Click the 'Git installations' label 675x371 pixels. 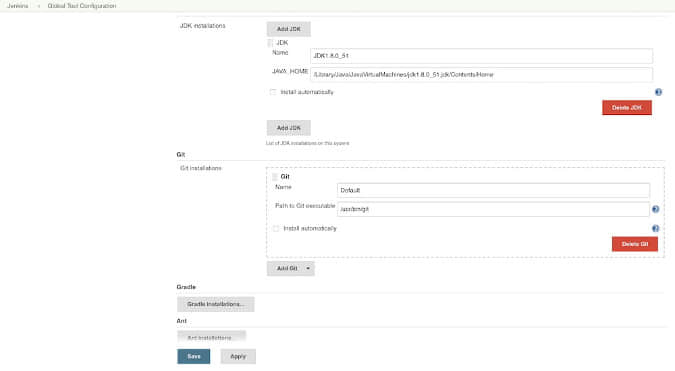[201, 168]
